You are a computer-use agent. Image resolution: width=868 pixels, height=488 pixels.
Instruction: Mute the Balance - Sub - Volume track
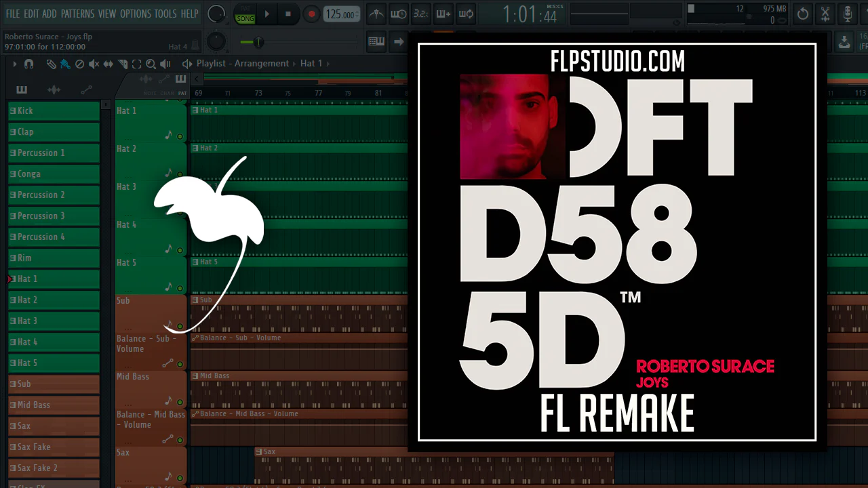(x=180, y=364)
